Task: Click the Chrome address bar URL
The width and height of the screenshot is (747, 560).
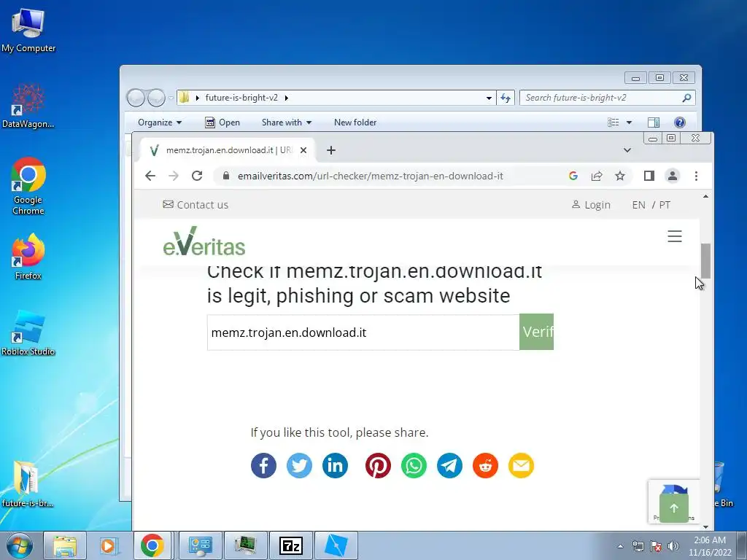Action: point(370,176)
